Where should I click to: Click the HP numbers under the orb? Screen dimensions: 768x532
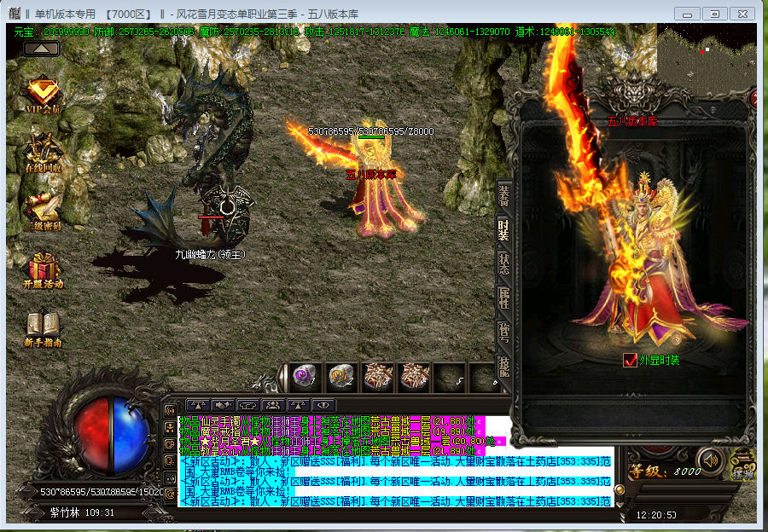click(x=102, y=491)
